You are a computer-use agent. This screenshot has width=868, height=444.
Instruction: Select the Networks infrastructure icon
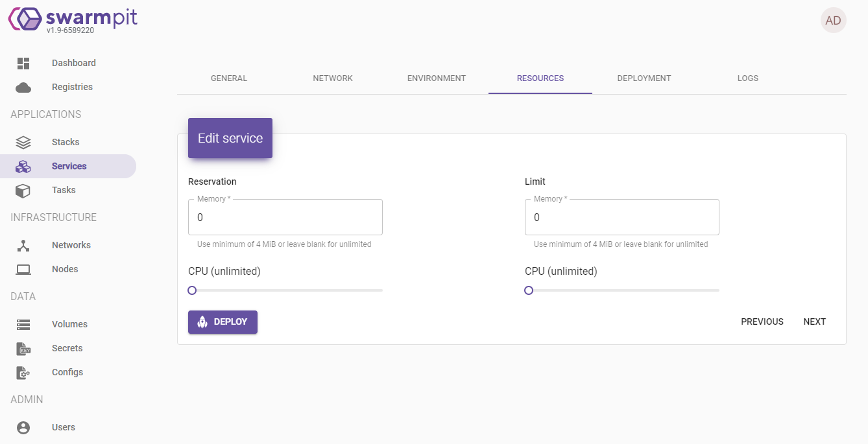pyautogui.click(x=23, y=244)
